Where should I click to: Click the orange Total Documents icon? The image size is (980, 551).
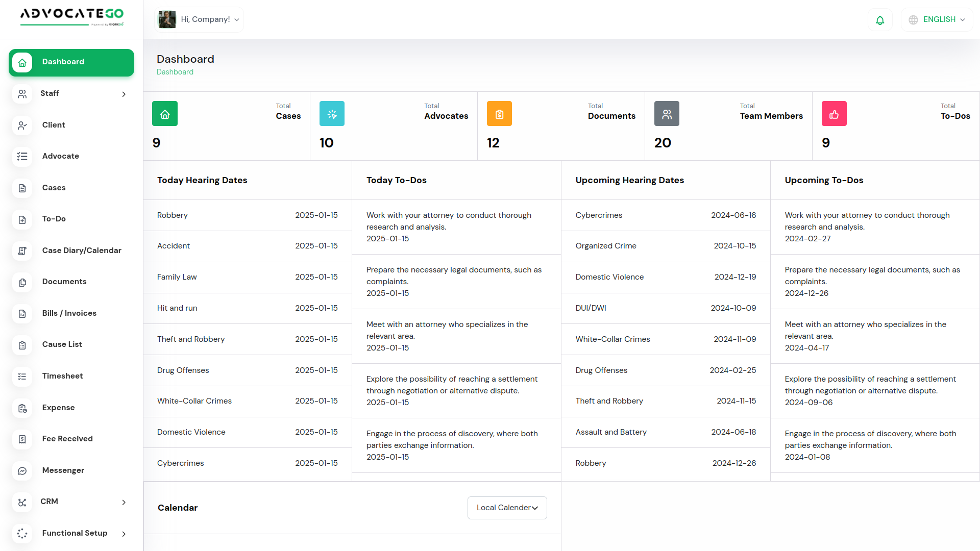499,114
